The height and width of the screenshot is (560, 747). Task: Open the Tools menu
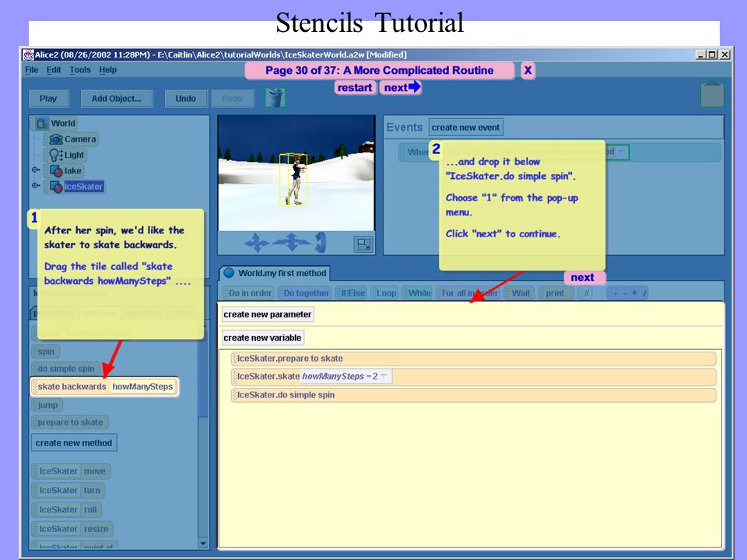[80, 69]
